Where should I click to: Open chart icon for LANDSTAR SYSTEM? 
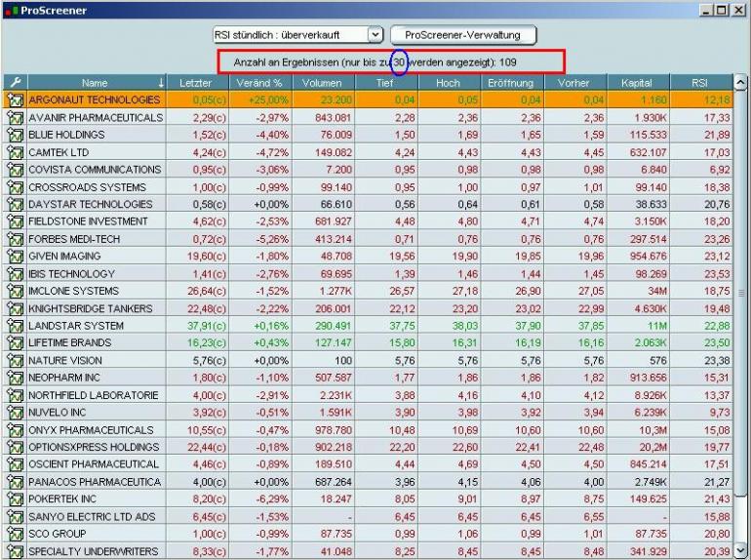[x=14, y=326]
